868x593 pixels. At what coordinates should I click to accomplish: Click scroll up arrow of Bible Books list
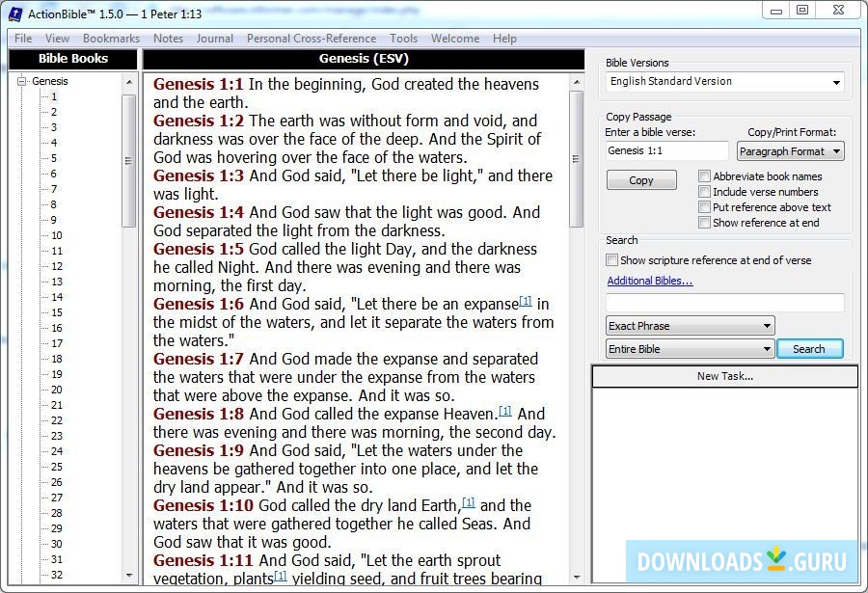pos(129,83)
